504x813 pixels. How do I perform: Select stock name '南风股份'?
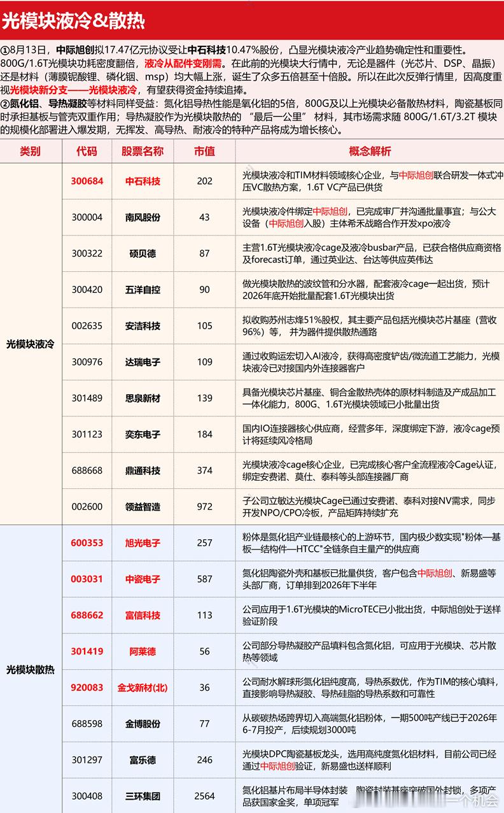pyautogui.click(x=143, y=217)
